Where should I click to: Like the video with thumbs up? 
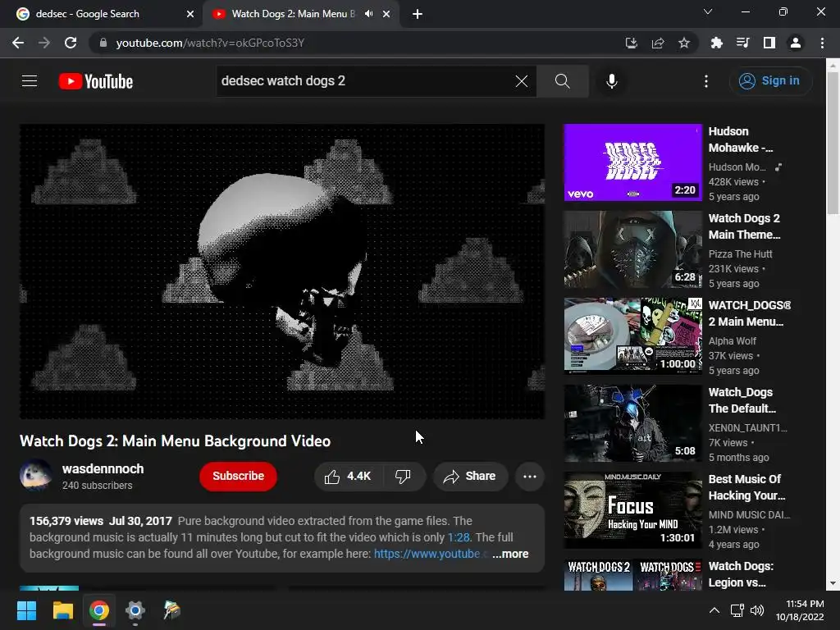pyautogui.click(x=349, y=477)
